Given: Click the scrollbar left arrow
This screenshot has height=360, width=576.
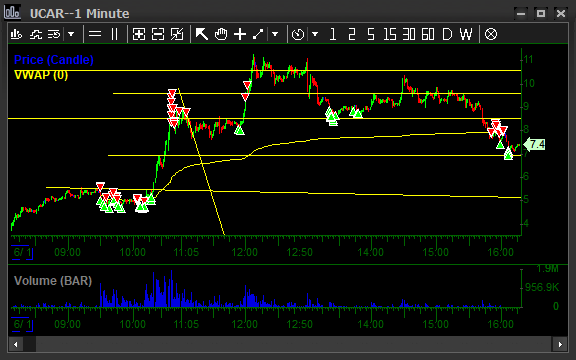Looking at the screenshot, I should [x=15, y=344].
